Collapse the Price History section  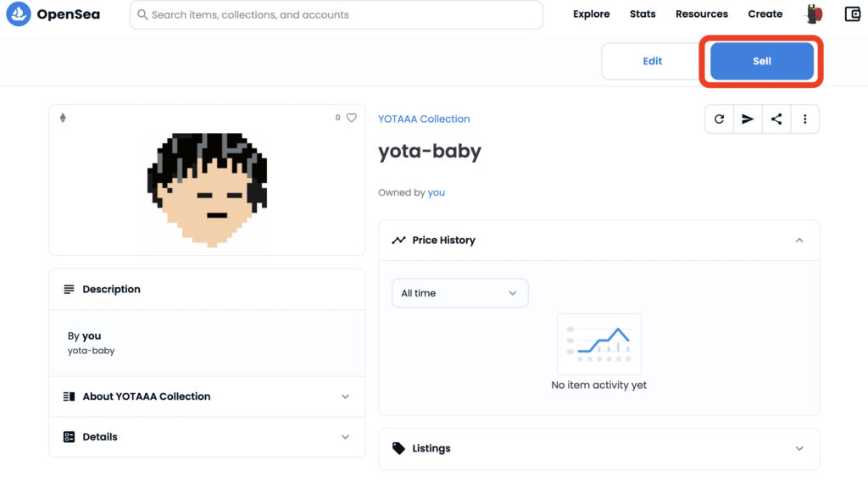(x=798, y=241)
